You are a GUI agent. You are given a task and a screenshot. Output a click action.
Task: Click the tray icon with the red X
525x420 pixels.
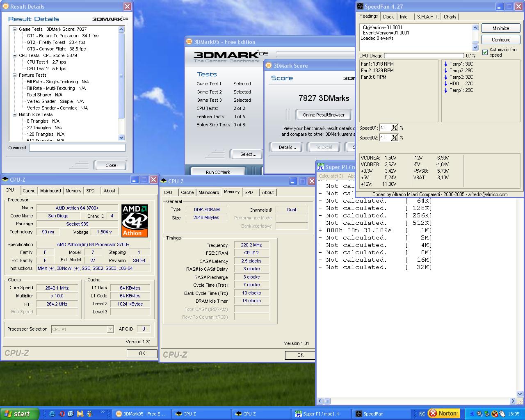[494, 414]
